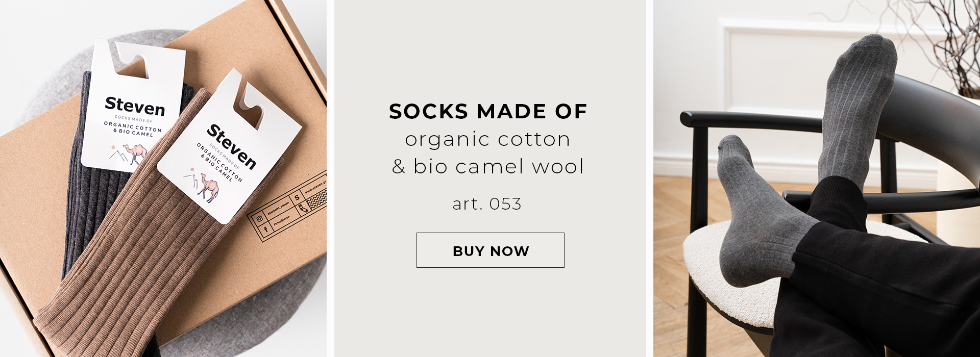Click the S logo square on the box

coord(297,197)
